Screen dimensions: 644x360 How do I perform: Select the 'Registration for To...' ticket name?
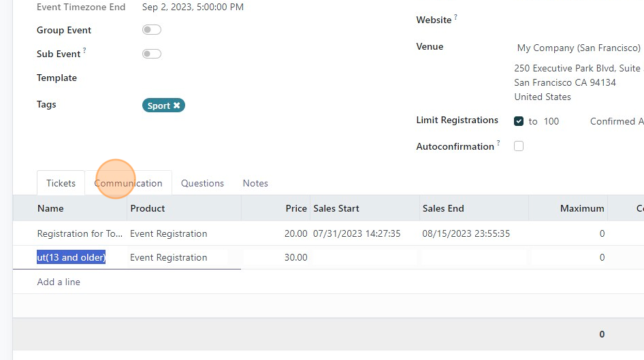80,233
